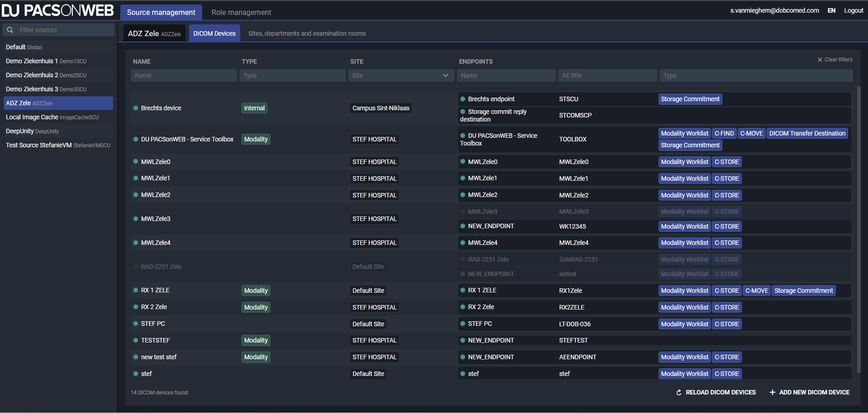
Task: Click DICOM Transfer Destination tag
Action: pyautogui.click(x=807, y=133)
